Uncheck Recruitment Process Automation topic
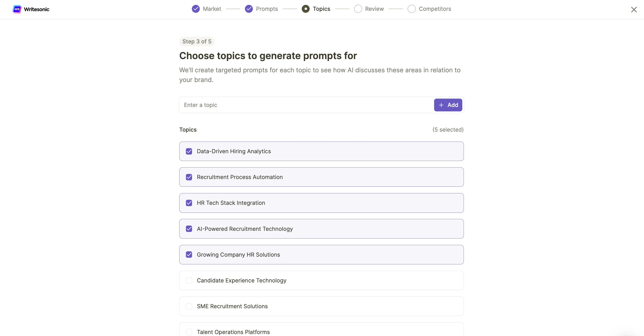Screen dimensions: 644x336 click(x=189, y=177)
